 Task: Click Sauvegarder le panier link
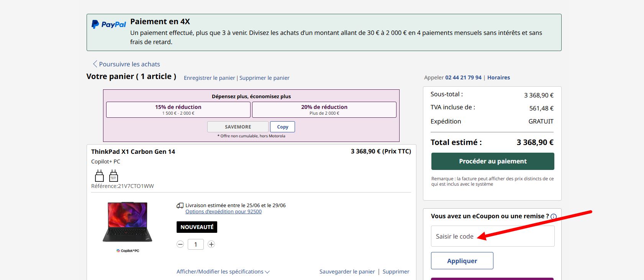(x=347, y=272)
